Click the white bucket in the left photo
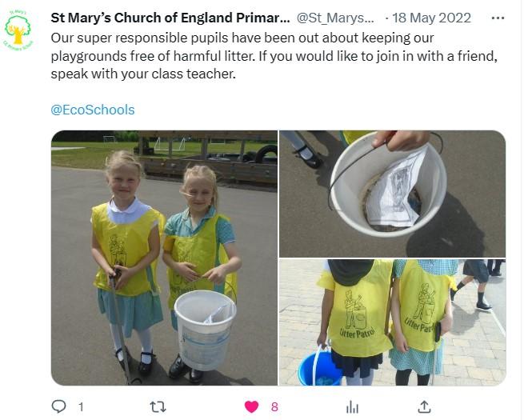524x420 pixels. [x=205, y=330]
